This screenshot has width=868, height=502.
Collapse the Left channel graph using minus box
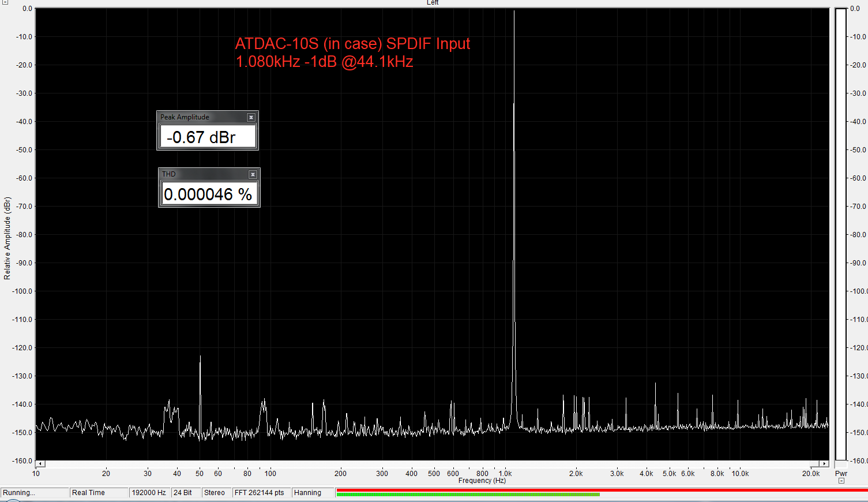(5, 2)
